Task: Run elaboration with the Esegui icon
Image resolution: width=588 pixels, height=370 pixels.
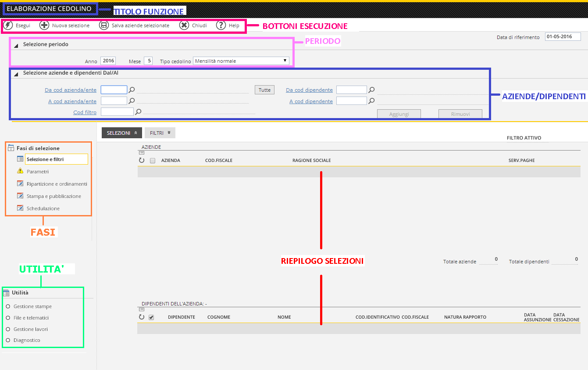Action: pyautogui.click(x=8, y=25)
